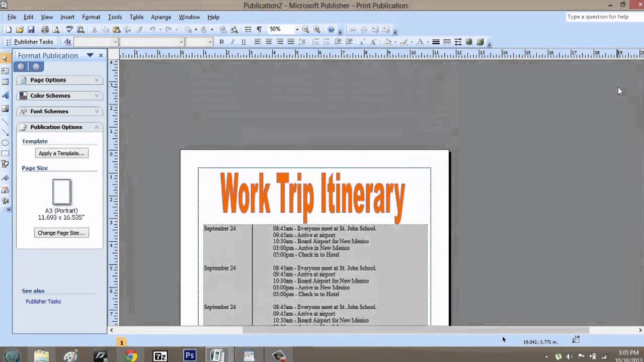Open the Insert menu
The height and width of the screenshot is (362, 644).
pyautogui.click(x=67, y=17)
